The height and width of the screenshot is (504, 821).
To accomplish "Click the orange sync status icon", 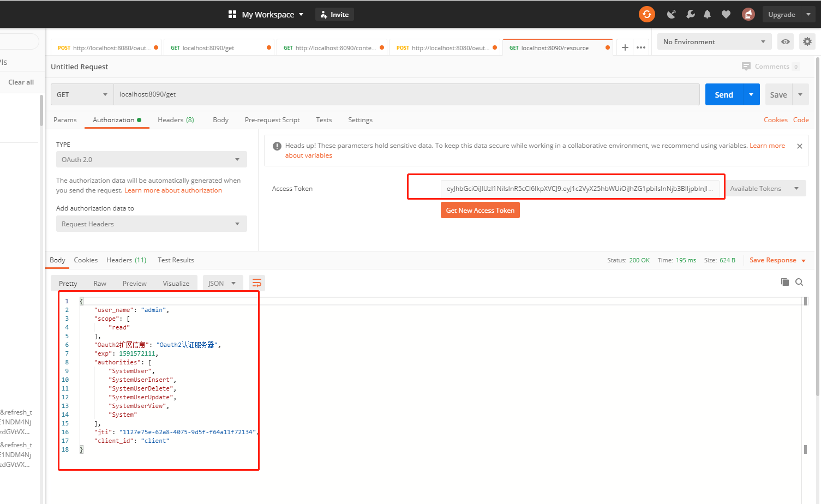I will [646, 14].
